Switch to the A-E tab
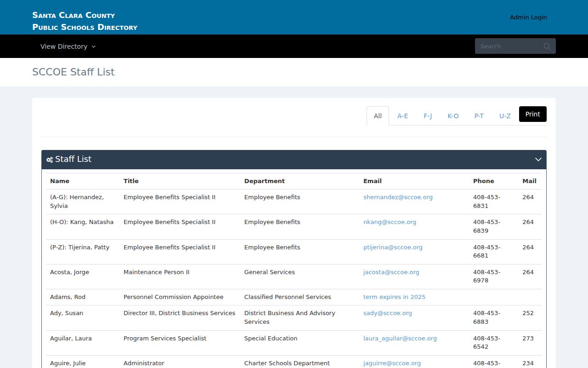This screenshot has height=368, width=588. (403, 116)
